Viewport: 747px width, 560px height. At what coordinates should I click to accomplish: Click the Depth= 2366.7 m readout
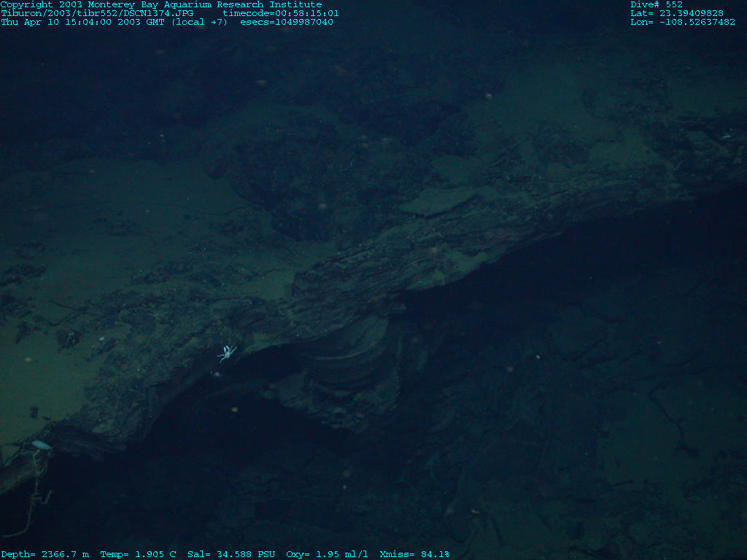tap(44, 554)
